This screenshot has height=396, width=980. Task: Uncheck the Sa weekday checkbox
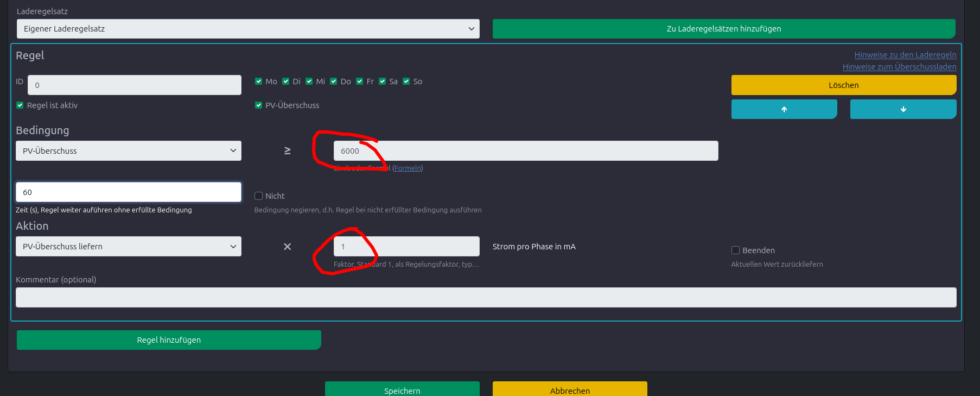click(383, 81)
